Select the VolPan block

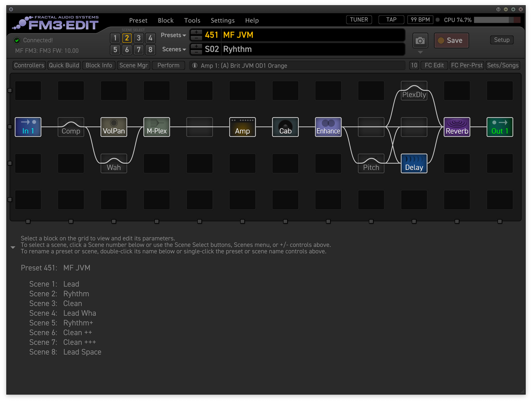(114, 127)
